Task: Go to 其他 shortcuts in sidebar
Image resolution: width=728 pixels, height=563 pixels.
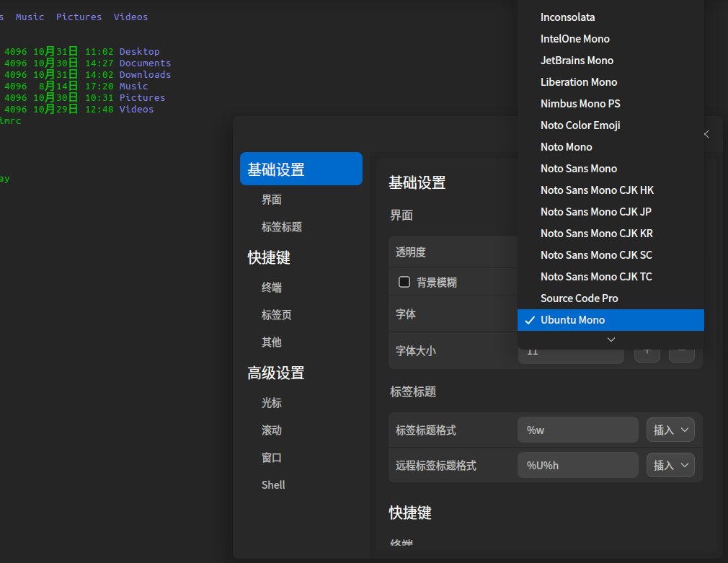Action: 272,342
